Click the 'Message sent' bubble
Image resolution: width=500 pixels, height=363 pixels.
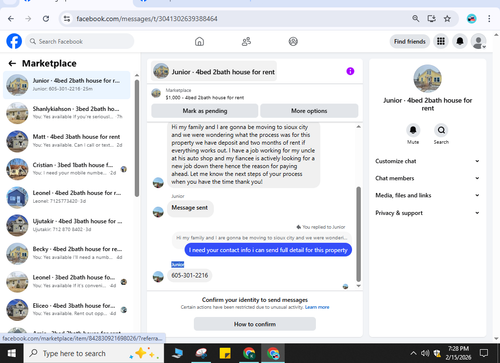point(190,208)
